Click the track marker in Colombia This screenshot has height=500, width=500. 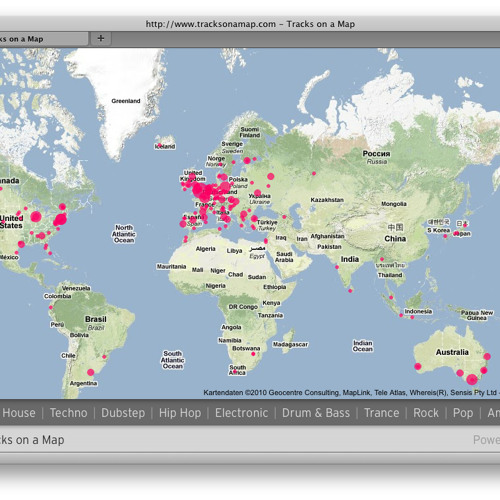(51, 307)
